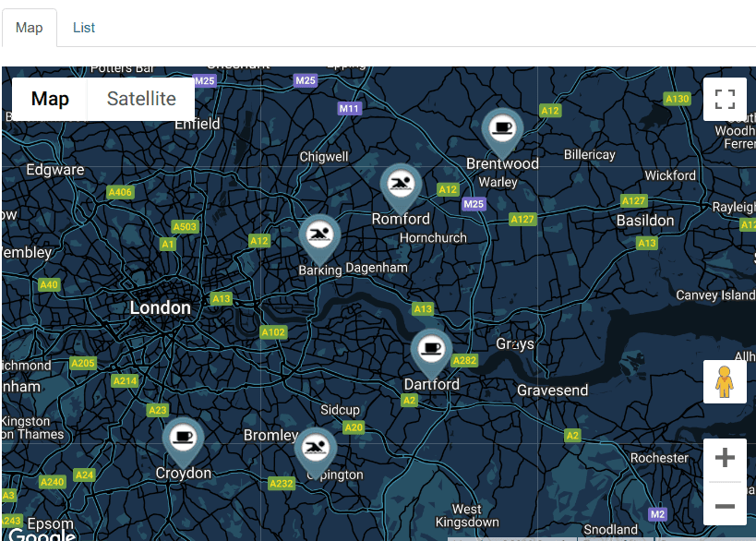Select the Croydon cafe marker
The height and width of the screenshot is (541, 756).
click(x=183, y=440)
